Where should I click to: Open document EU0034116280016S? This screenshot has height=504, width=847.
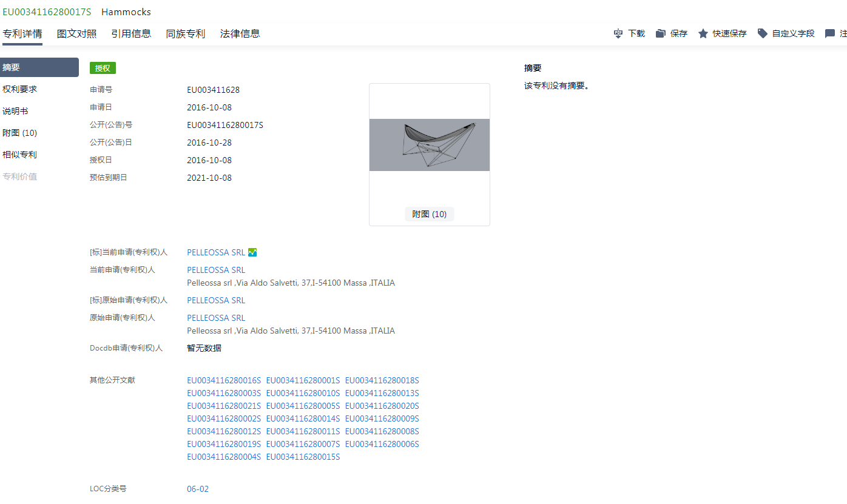coord(224,380)
